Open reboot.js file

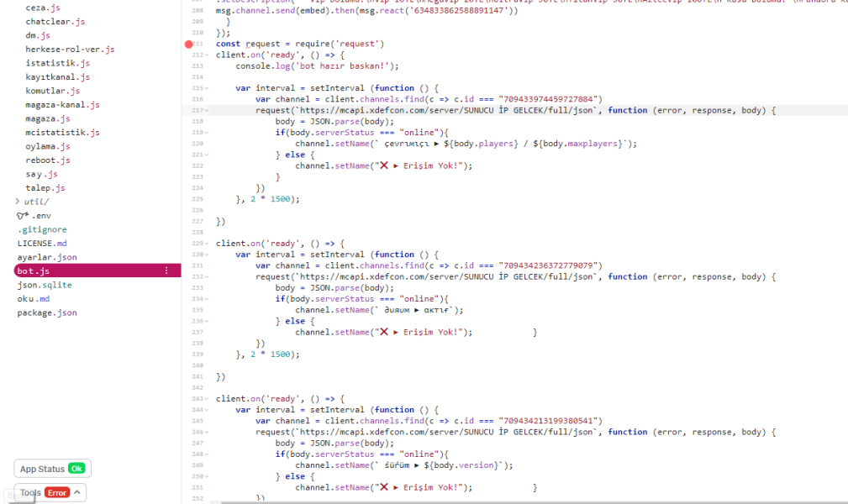(48, 160)
